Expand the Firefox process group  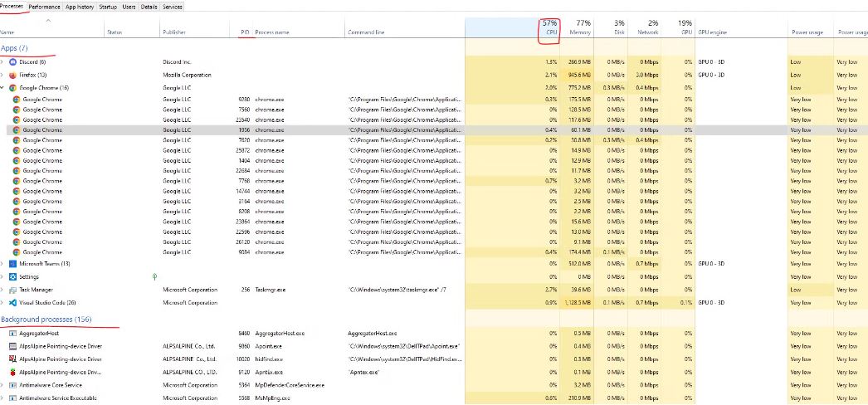coord(3,75)
